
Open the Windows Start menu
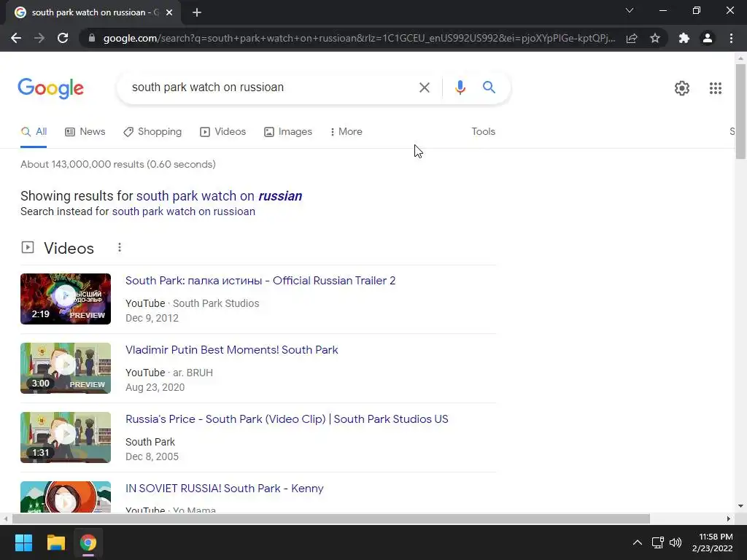[23, 542]
